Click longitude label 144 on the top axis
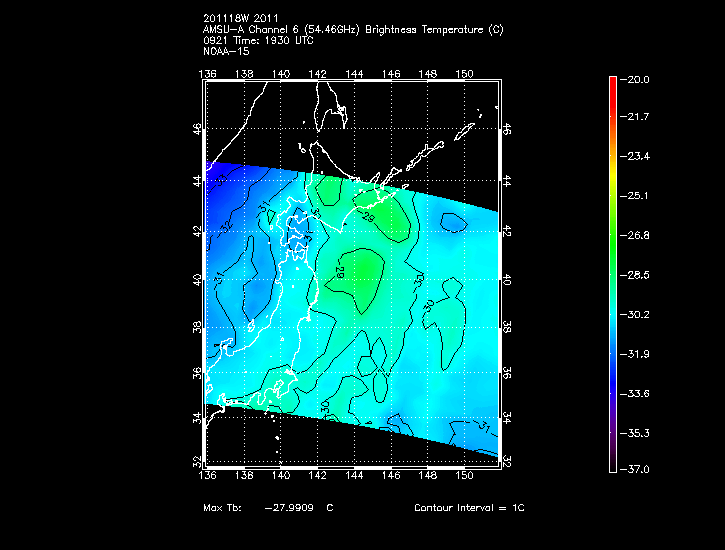 354,73
